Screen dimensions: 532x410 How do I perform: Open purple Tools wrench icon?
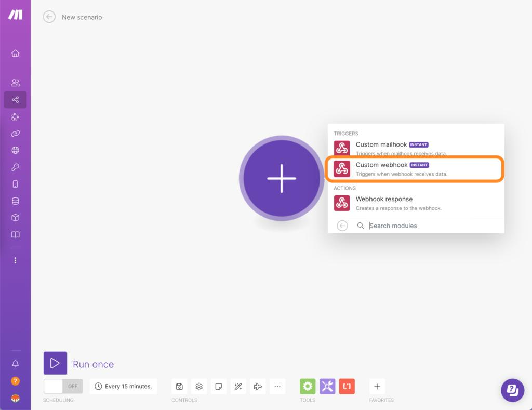(x=327, y=387)
